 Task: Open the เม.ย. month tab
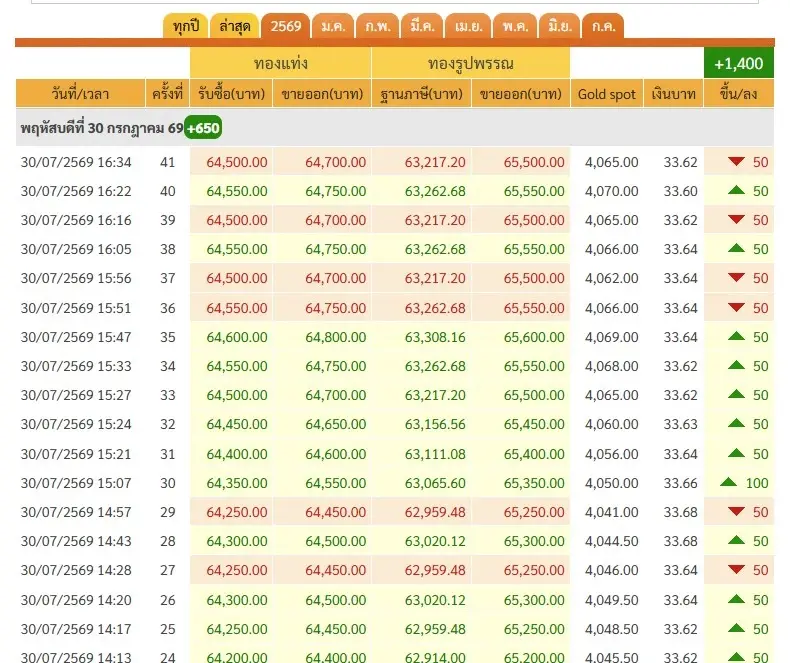point(468,26)
